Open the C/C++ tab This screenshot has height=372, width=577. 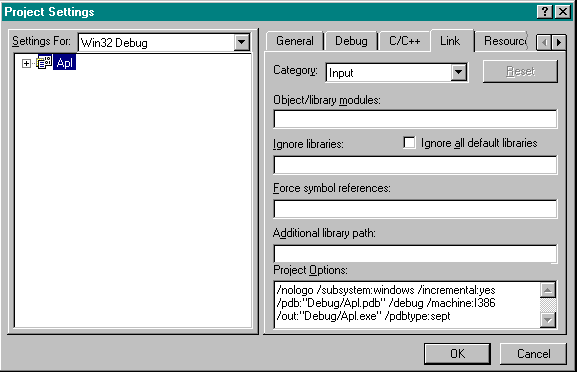click(x=404, y=41)
